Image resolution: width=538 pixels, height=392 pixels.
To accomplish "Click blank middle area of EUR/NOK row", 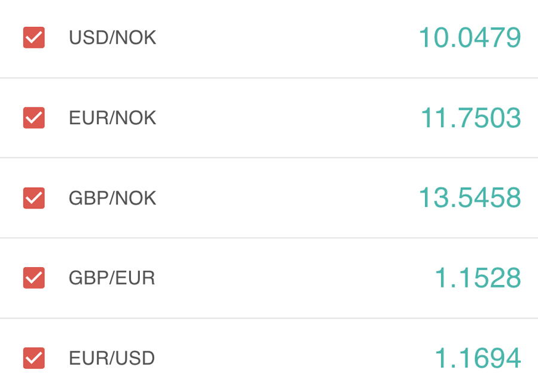I will coord(287,118).
